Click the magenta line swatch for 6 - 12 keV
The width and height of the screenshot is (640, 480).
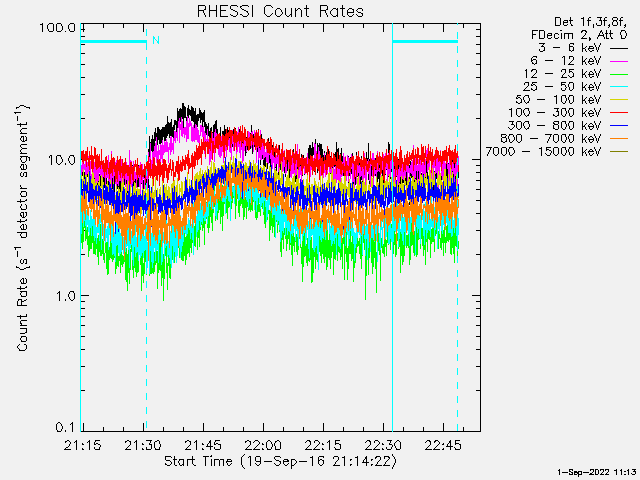pyautogui.click(x=619, y=61)
